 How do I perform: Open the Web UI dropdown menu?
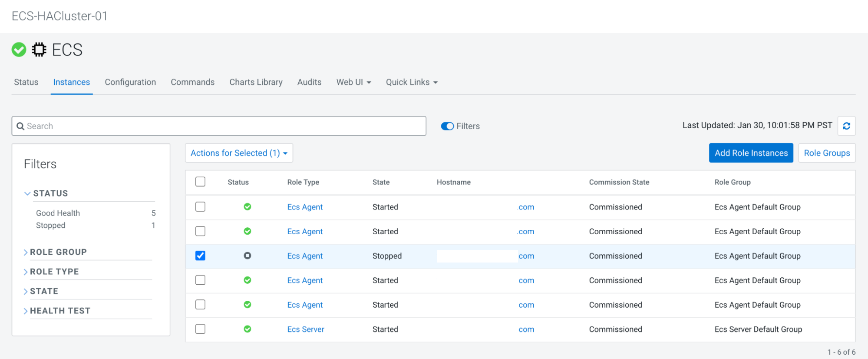coord(353,82)
